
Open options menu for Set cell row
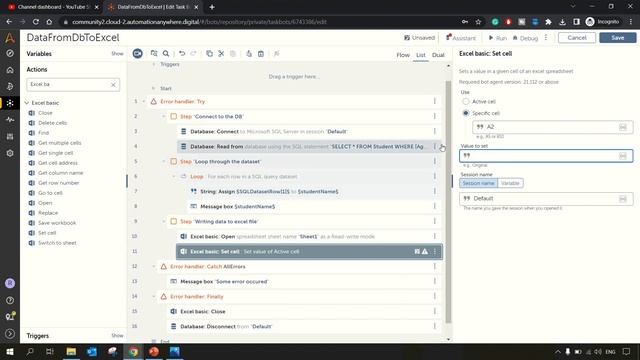pos(435,251)
